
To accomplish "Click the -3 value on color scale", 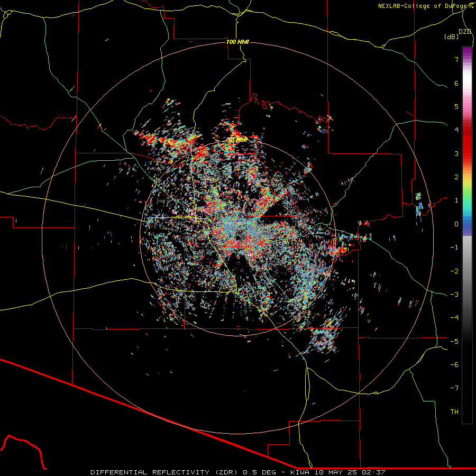I will pos(454,294).
